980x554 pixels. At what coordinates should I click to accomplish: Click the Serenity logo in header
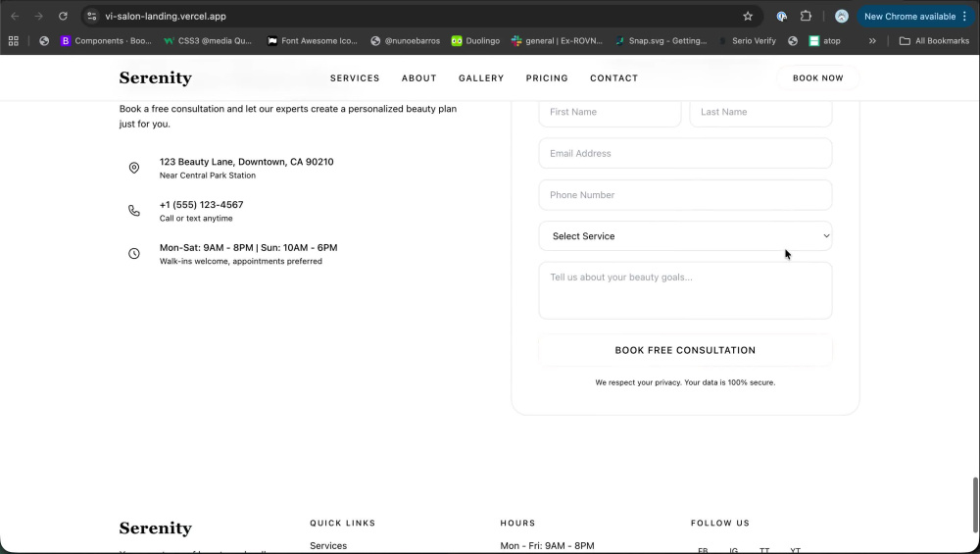click(155, 78)
